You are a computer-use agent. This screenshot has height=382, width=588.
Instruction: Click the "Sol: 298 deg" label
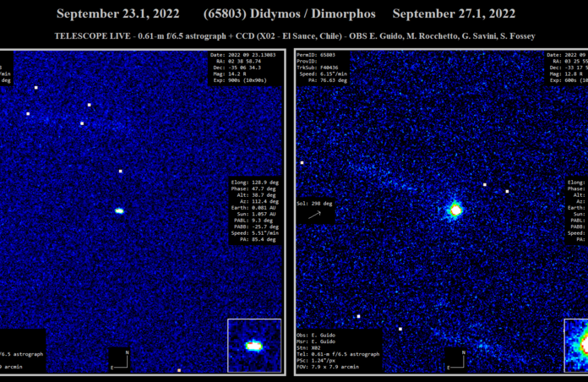pos(314,204)
